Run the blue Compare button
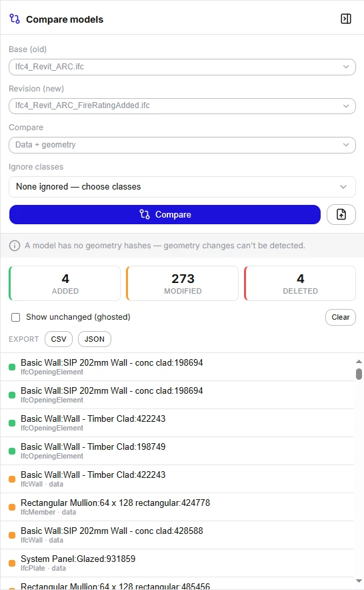The height and width of the screenshot is (590, 364). [165, 214]
